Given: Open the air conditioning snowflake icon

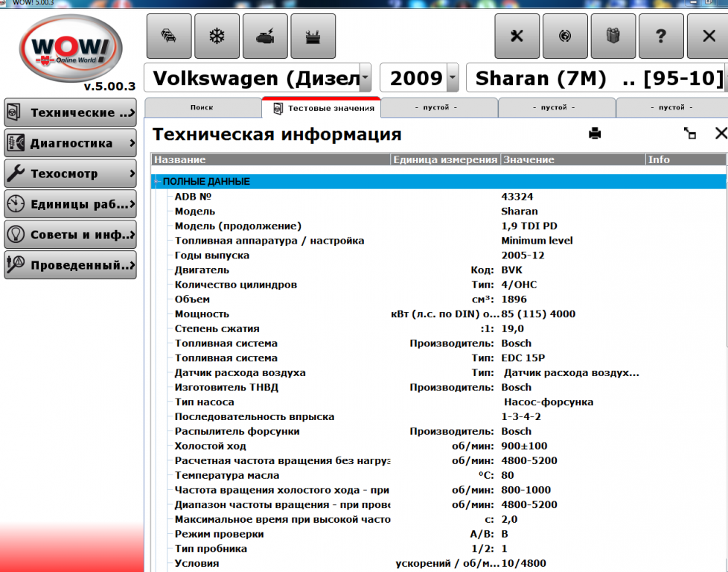Looking at the screenshot, I should 217,36.
